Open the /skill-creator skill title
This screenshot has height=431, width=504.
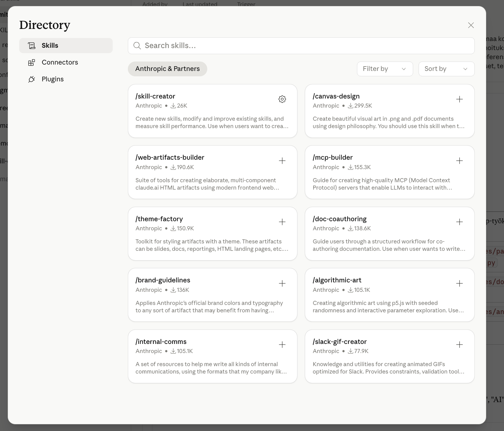[155, 96]
